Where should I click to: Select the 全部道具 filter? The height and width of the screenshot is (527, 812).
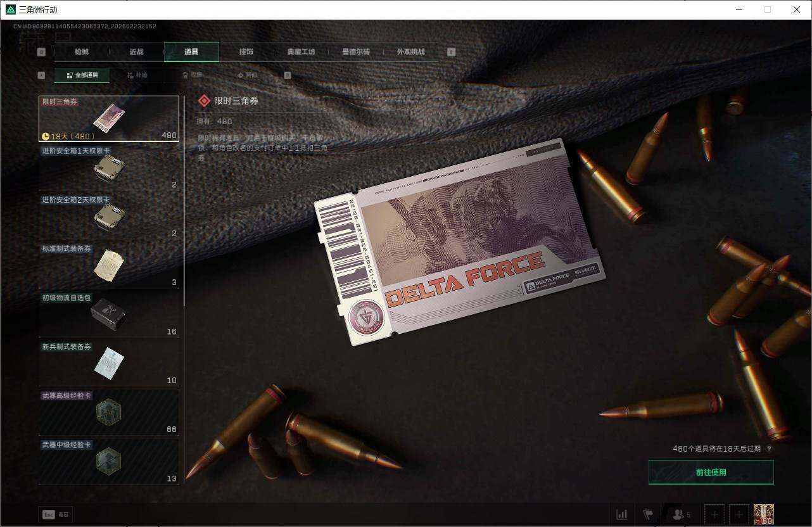(82, 75)
